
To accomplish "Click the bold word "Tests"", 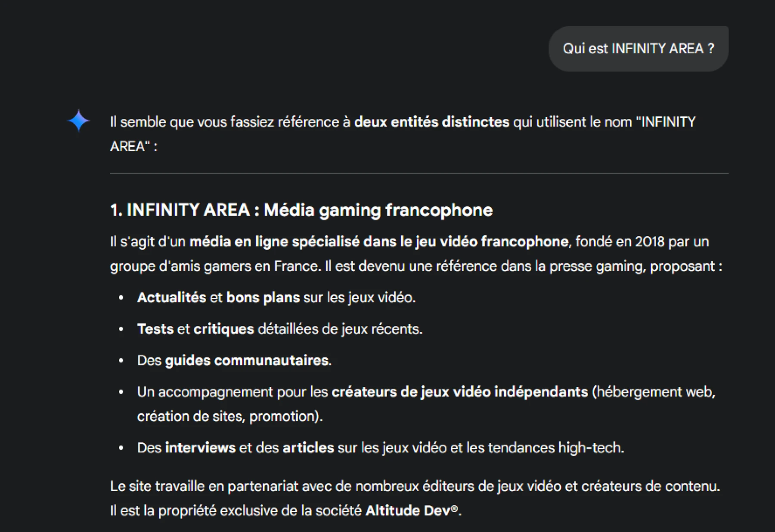I will pyautogui.click(x=155, y=329).
